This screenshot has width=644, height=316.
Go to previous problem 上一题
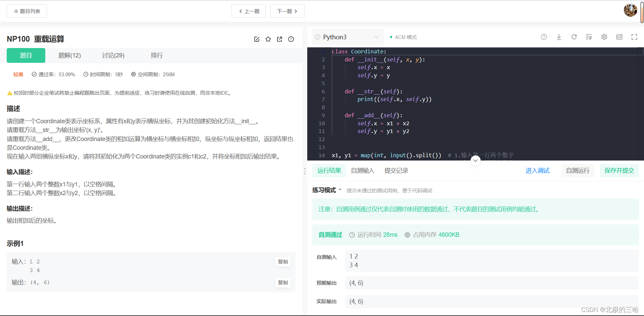click(249, 11)
